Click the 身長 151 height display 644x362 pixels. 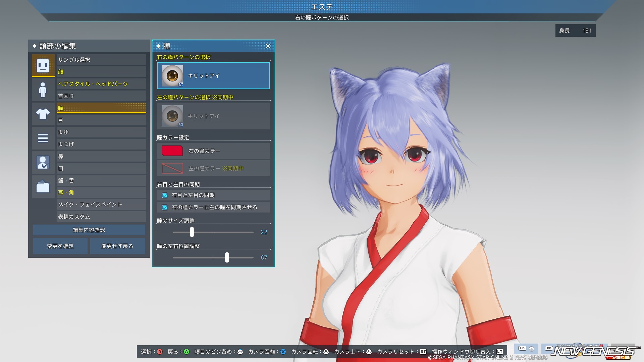pos(576,31)
